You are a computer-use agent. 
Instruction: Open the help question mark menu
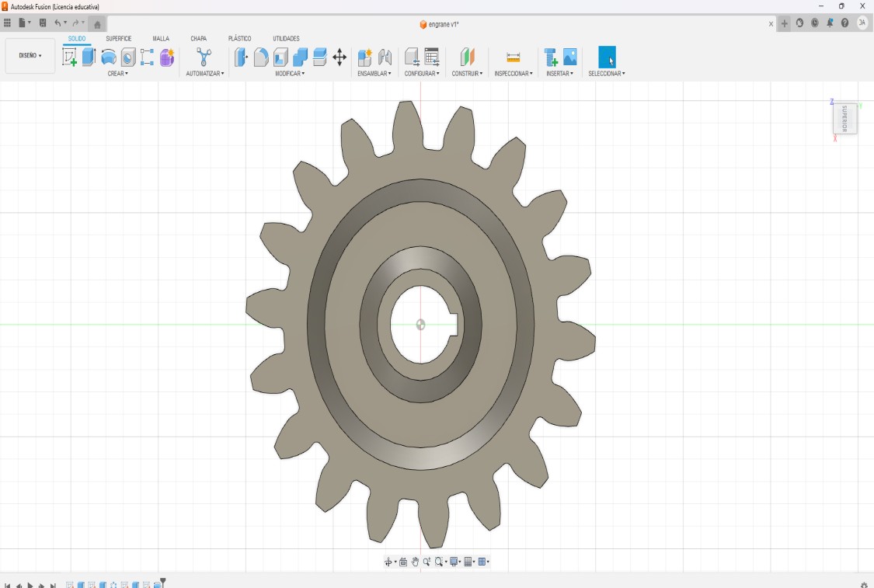pyautogui.click(x=845, y=23)
